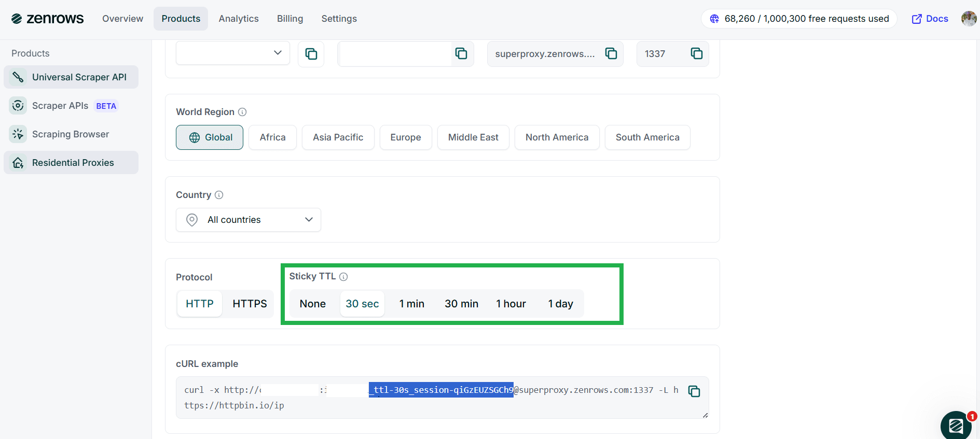
Task: Select the Middle East region
Action: [473, 137]
